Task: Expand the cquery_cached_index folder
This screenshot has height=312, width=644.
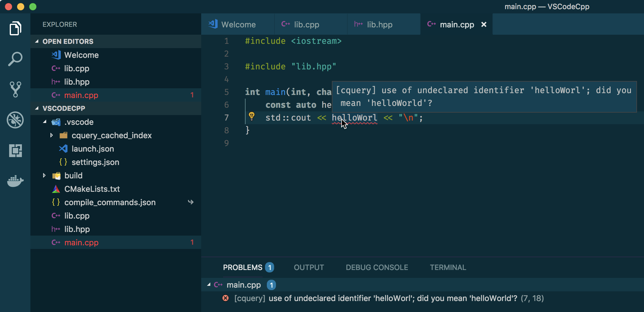Action: pyautogui.click(x=51, y=135)
